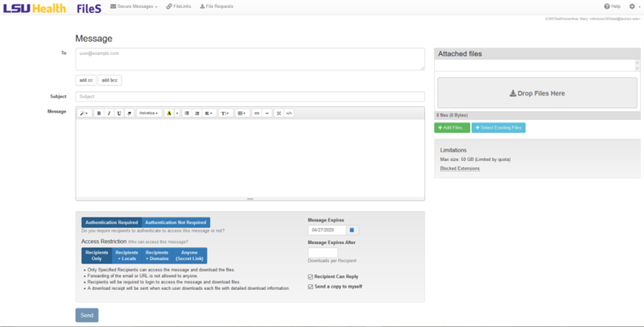The image size is (644, 327).
Task: Toggle the Send a copy to myself checkbox
Action: pos(311,286)
